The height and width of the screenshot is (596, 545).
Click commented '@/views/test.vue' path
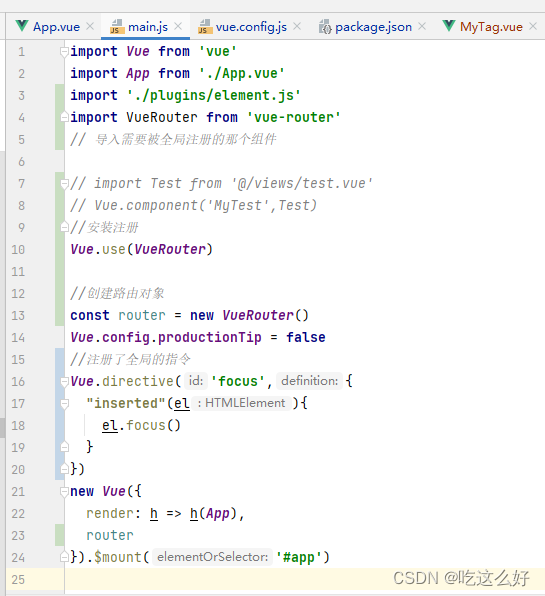click(302, 184)
